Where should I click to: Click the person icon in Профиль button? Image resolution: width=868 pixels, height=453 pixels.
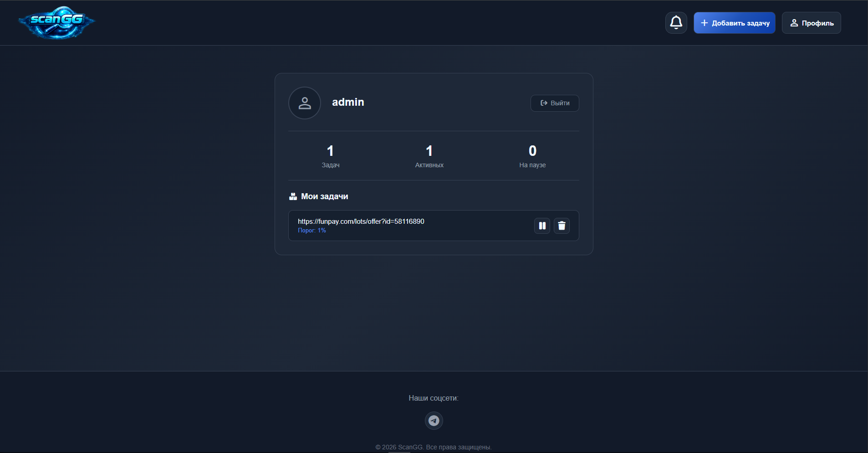tap(794, 23)
